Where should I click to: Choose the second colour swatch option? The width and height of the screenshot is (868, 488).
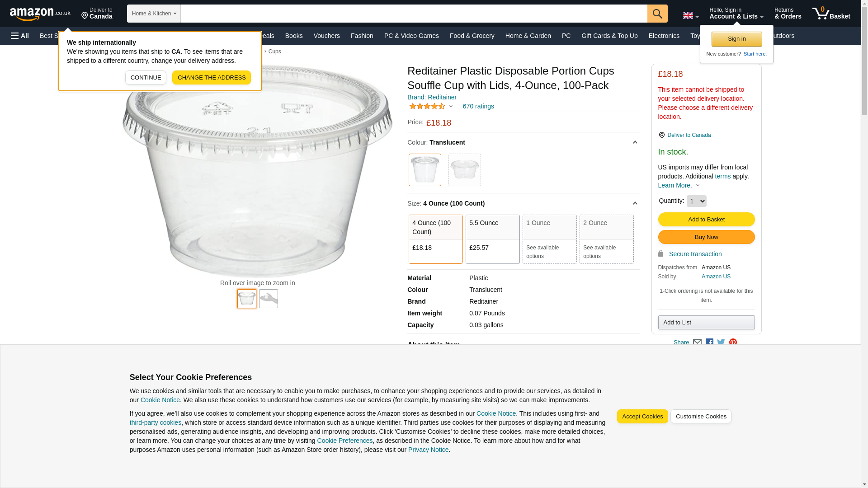coord(464,170)
